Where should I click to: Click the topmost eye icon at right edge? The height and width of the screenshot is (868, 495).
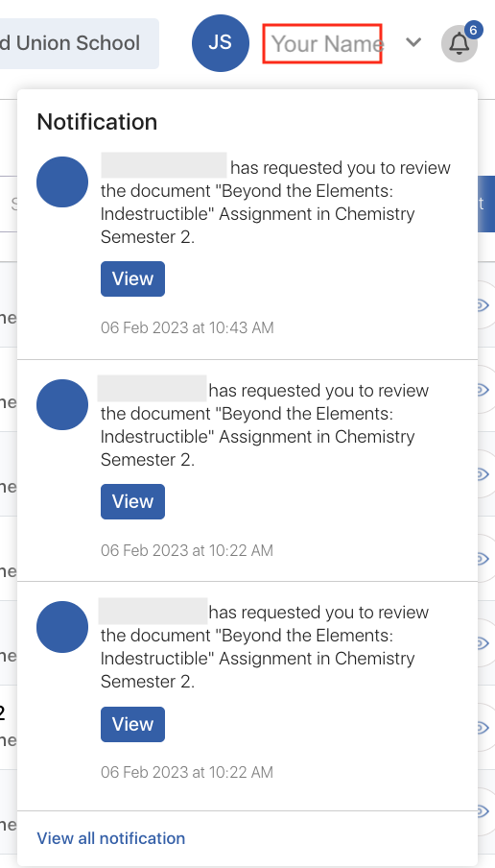(483, 305)
